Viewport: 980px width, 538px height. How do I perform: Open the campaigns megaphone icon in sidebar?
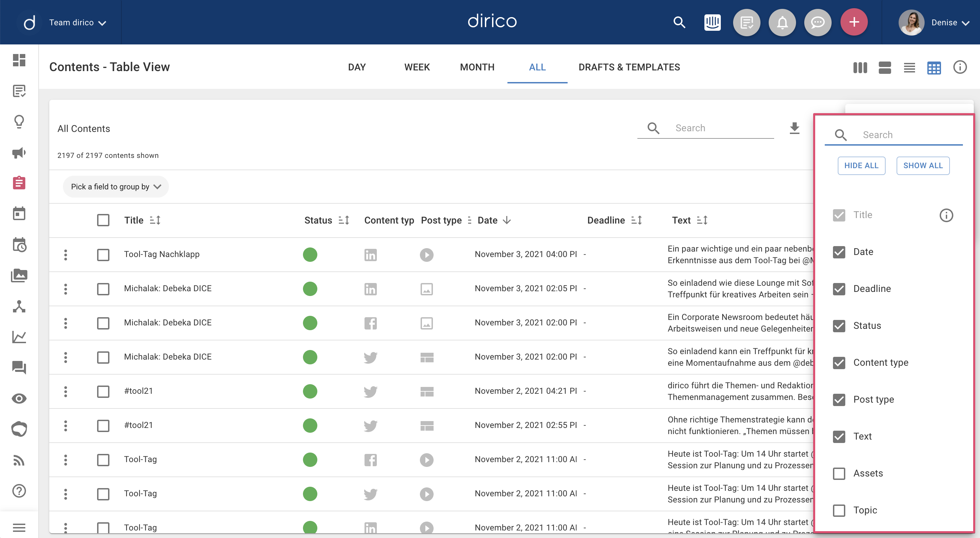pyautogui.click(x=19, y=152)
